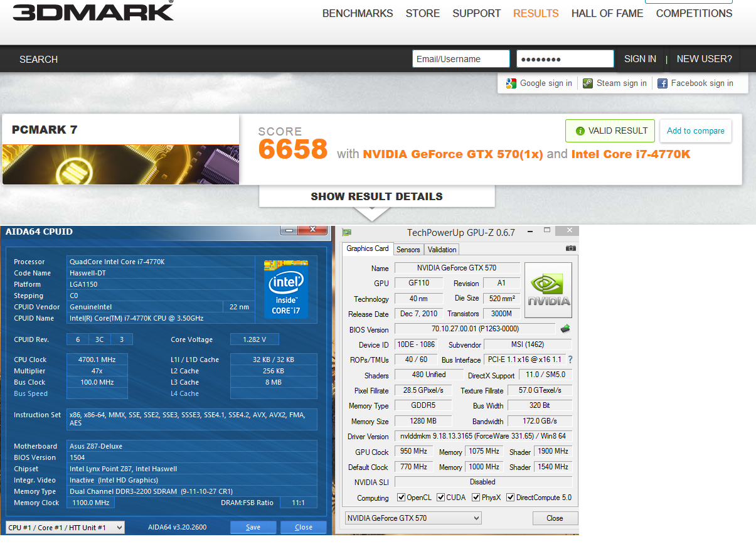Click the SEARCH field

(x=39, y=59)
